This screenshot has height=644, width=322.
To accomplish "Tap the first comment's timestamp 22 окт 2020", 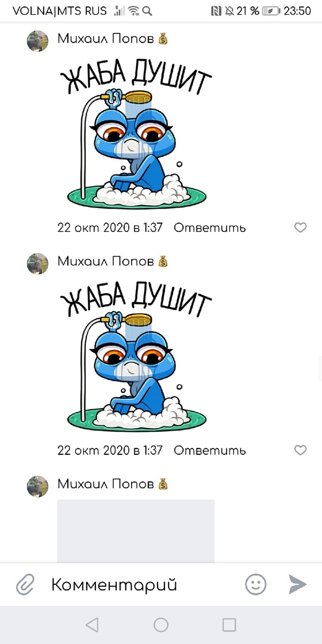I will (x=110, y=228).
